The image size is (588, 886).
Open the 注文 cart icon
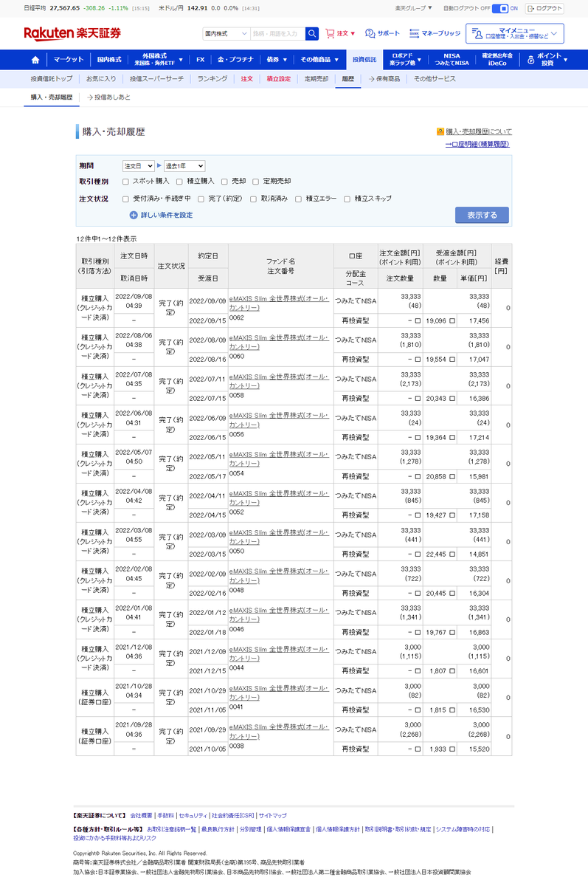[x=340, y=33]
